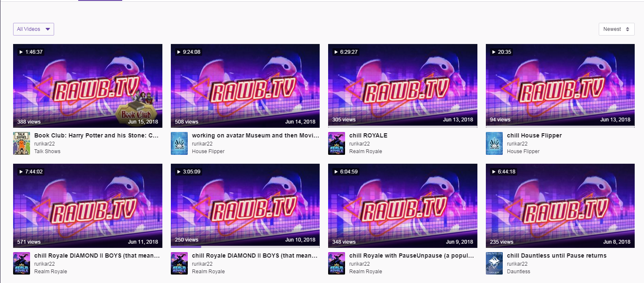Click the 'Jun 14, 2018' date label
644x283 pixels.
pos(301,122)
